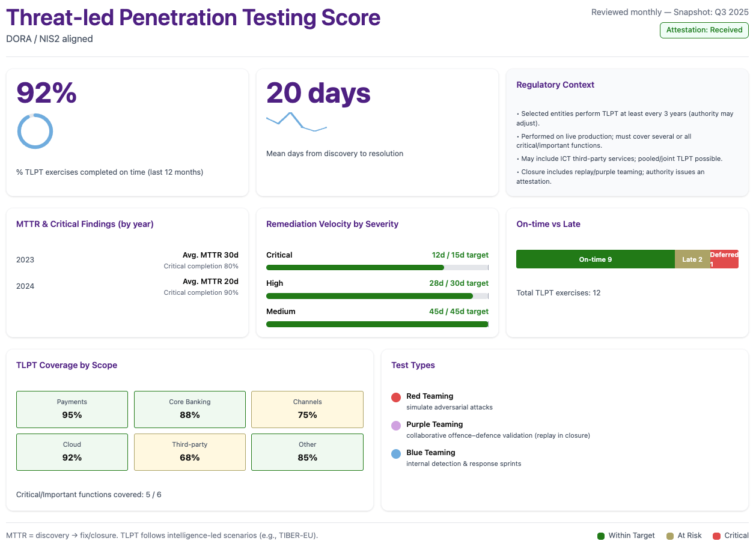Click the MTTR & Critical Findings heading
The image size is (756, 547).
point(85,224)
